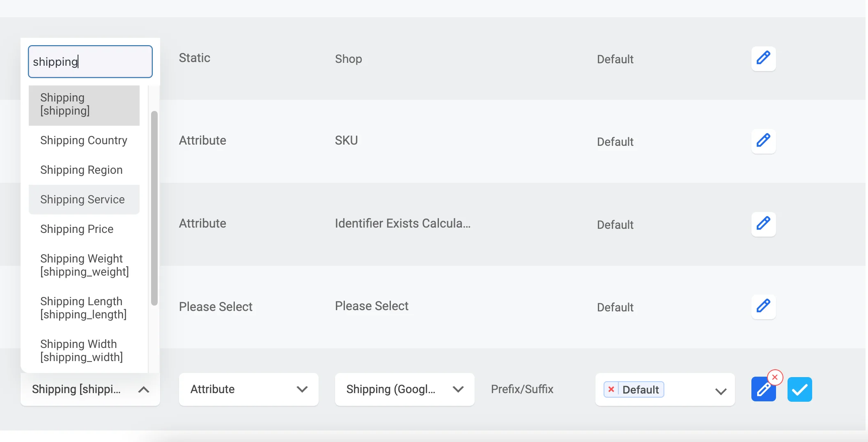The width and height of the screenshot is (868, 442).
Task: Pick Shipping Region in the dropdown list
Action: [84, 170]
